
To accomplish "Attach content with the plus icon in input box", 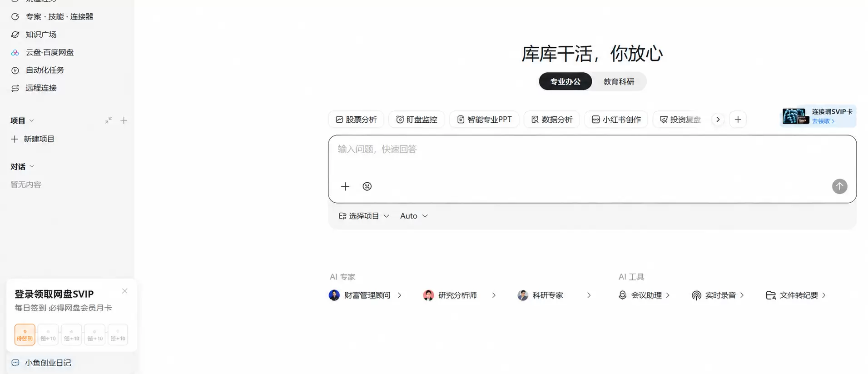I will [345, 186].
